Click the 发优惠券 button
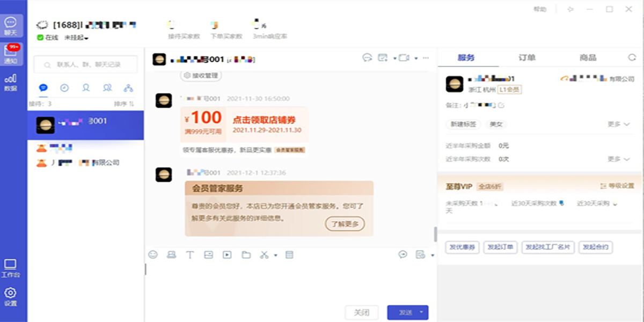644x322 pixels. click(462, 247)
